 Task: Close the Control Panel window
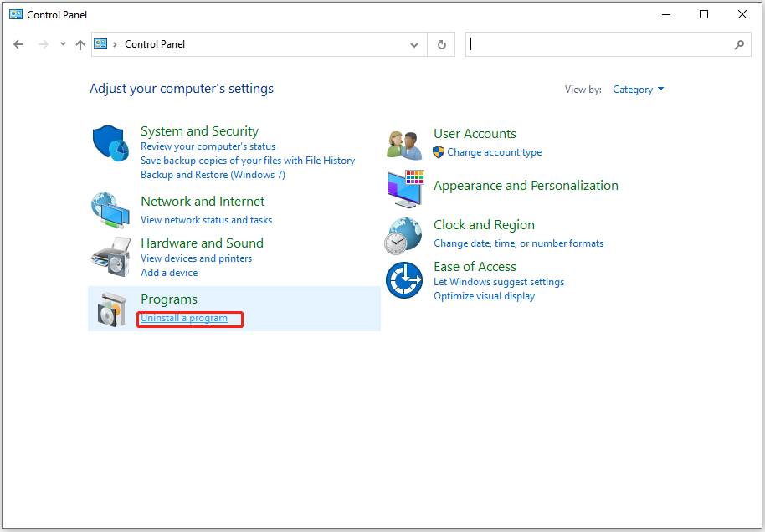point(742,14)
